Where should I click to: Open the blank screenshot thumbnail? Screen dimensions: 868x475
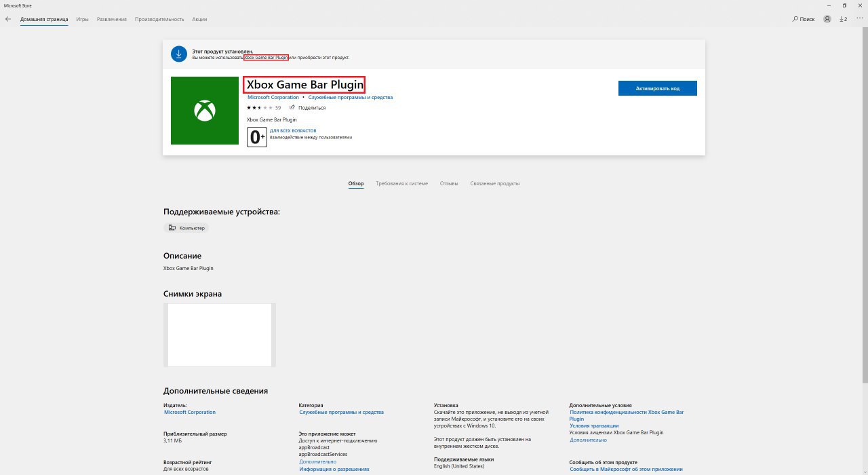coord(220,335)
